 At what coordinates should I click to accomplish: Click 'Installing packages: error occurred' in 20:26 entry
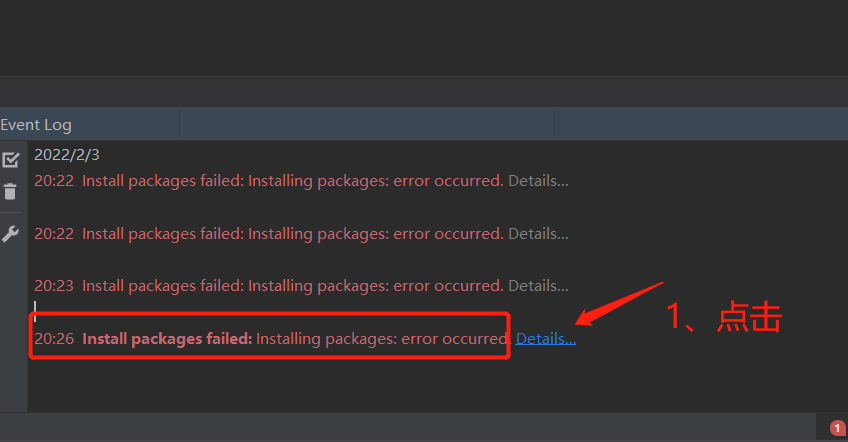tap(382, 339)
